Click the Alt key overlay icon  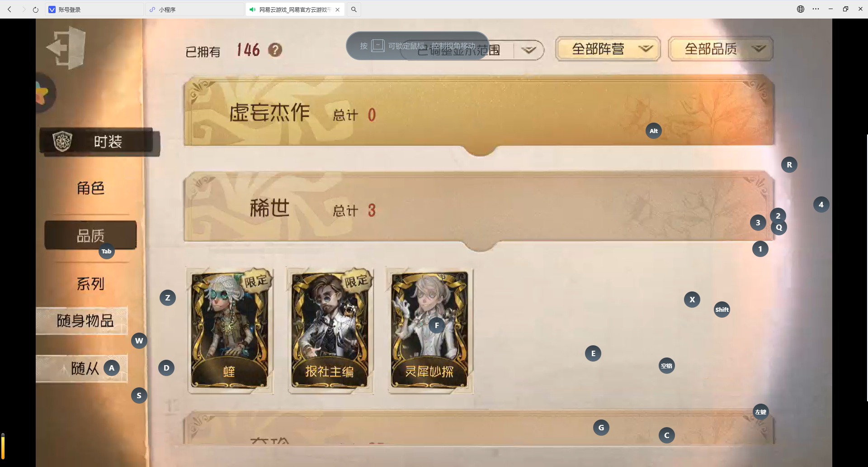654,131
